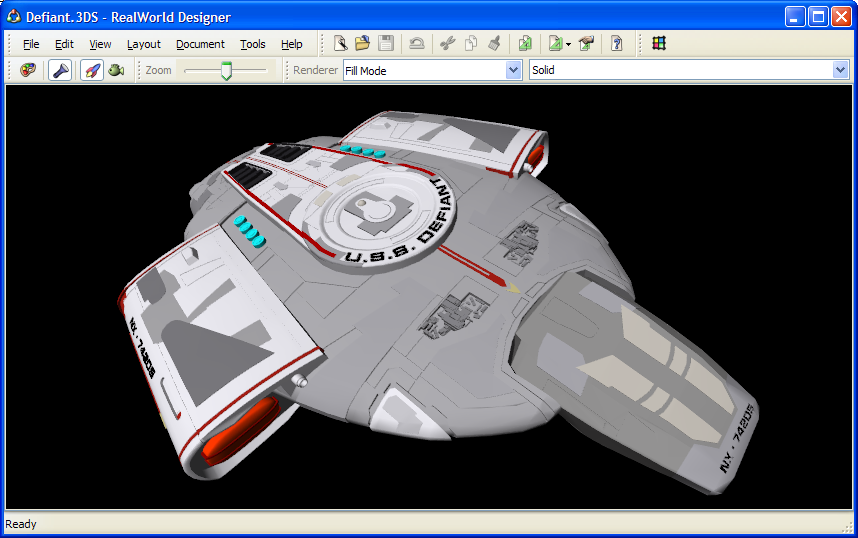Click the Save floppy disk icon
The width and height of the screenshot is (858, 538).
coord(386,43)
